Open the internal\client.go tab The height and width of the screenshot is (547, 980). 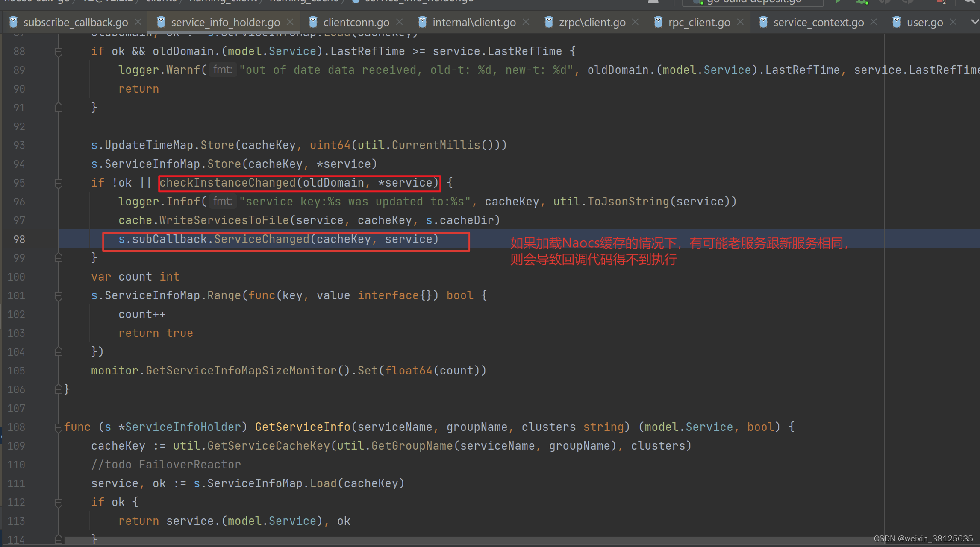pos(474,22)
